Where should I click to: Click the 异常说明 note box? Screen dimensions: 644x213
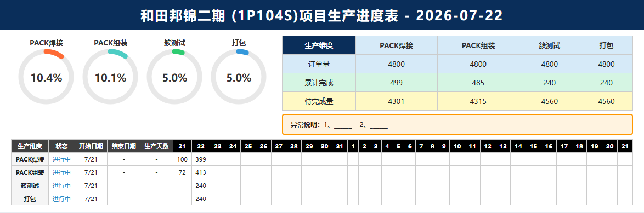[x=457, y=124]
